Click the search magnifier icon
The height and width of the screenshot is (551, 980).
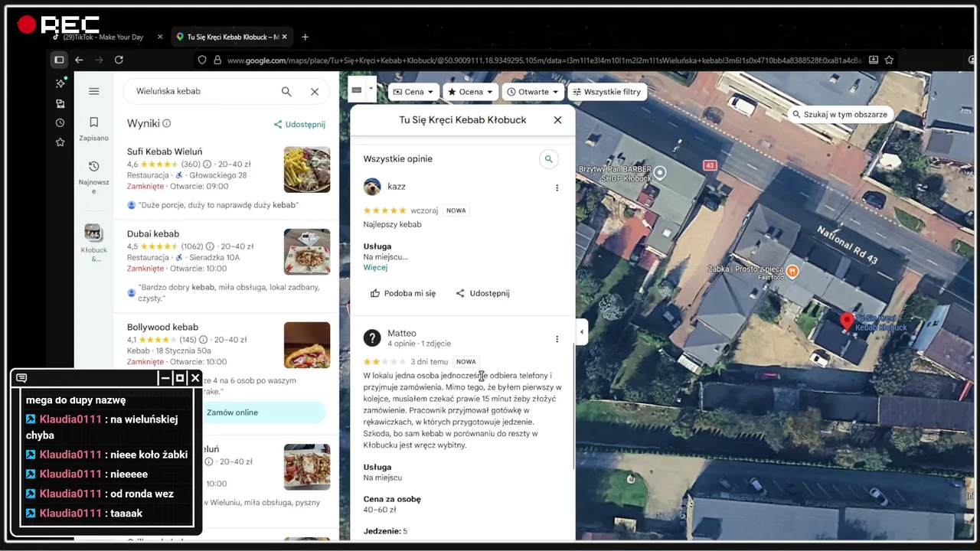(286, 91)
